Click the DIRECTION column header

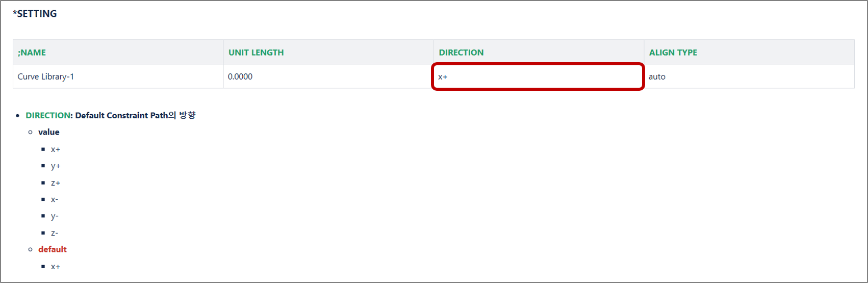tap(461, 53)
